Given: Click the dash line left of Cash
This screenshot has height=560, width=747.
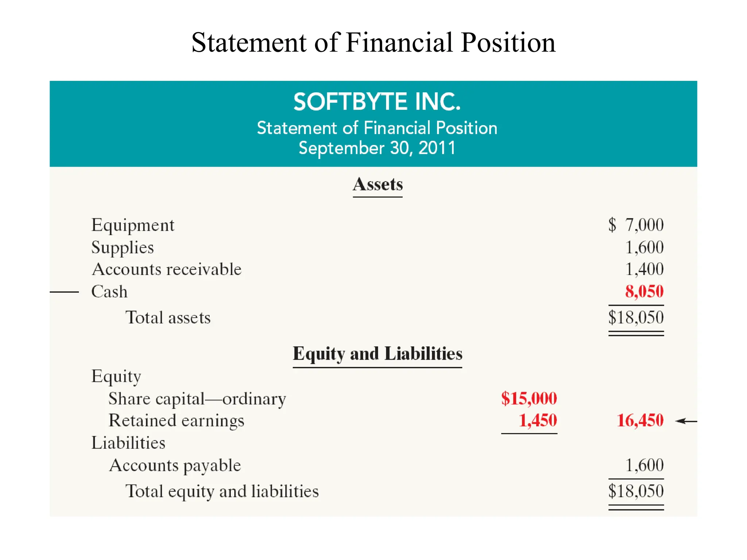Looking at the screenshot, I should point(64,292).
